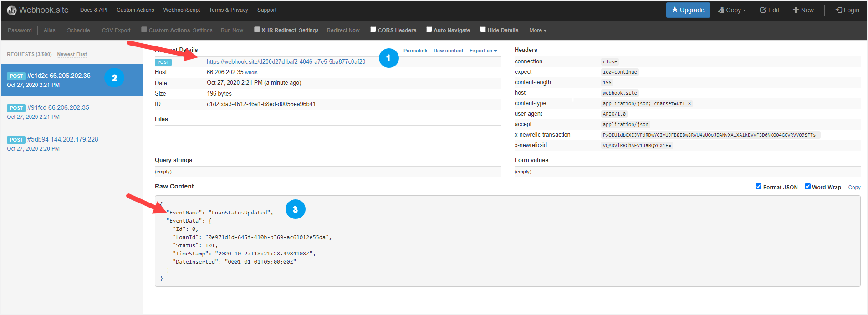This screenshot has width=868, height=315.
Task: Open WebhookScript navigation link
Action: click(x=182, y=10)
